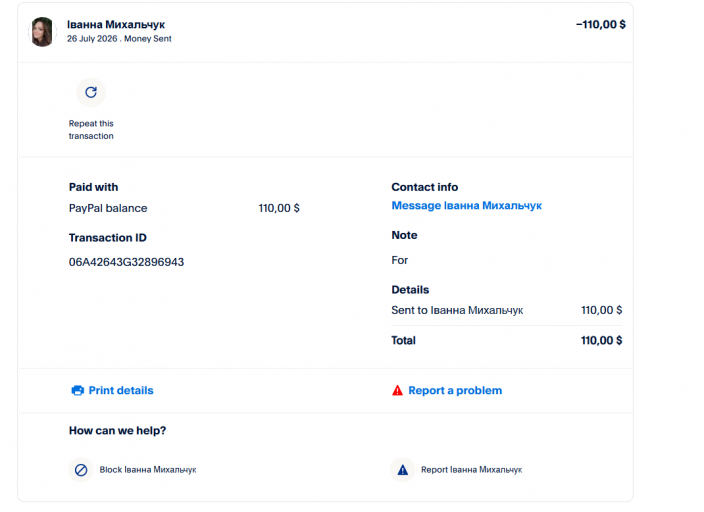The image size is (704, 512).
Task: Click the Іванна Михальчук name heading
Action: point(116,25)
